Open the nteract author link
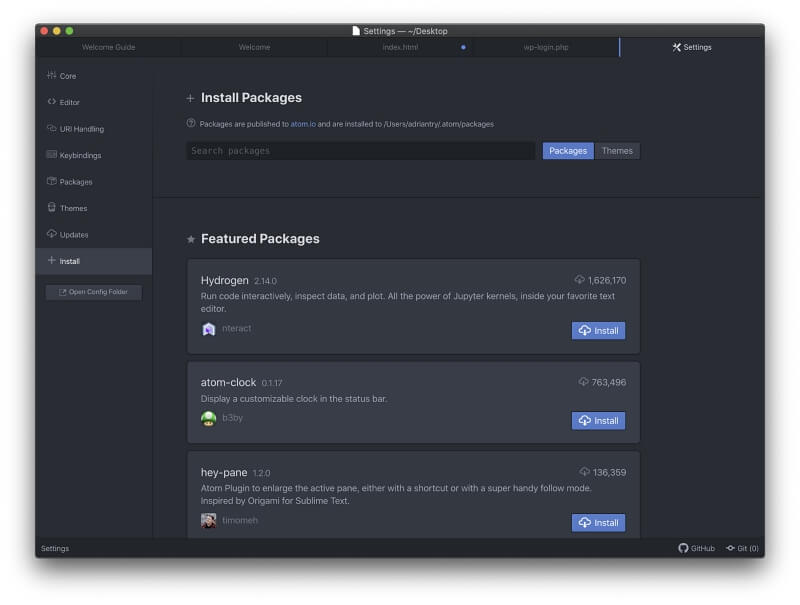Image resolution: width=800 pixels, height=605 pixels. point(237,328)
